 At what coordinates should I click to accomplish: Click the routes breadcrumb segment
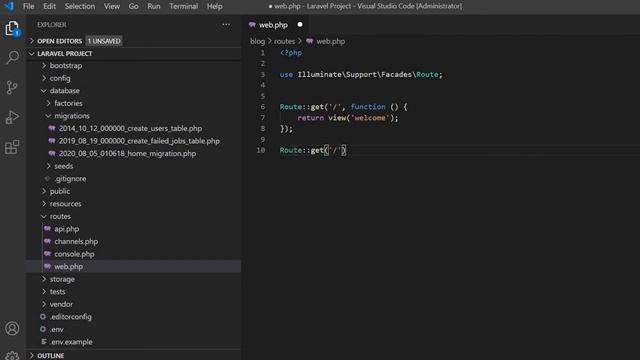(x=284, y=41)
